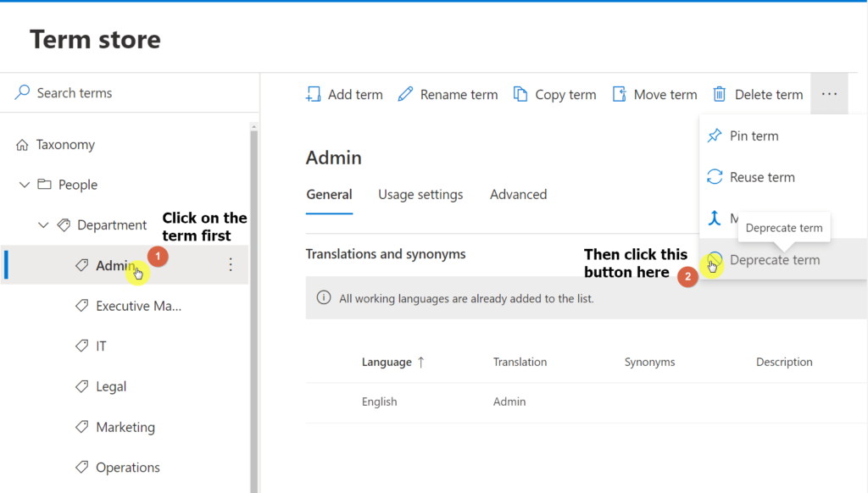Click the Operations term tag icon

click(82, 468)
